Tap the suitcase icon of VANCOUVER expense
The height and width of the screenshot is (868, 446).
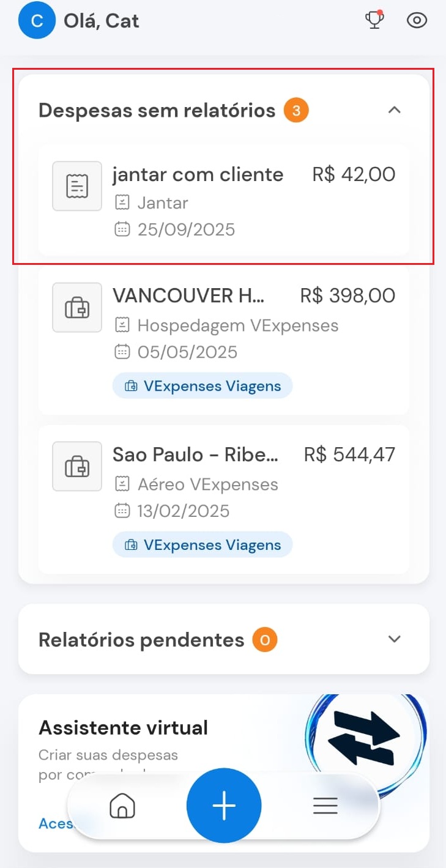(77, 308)
